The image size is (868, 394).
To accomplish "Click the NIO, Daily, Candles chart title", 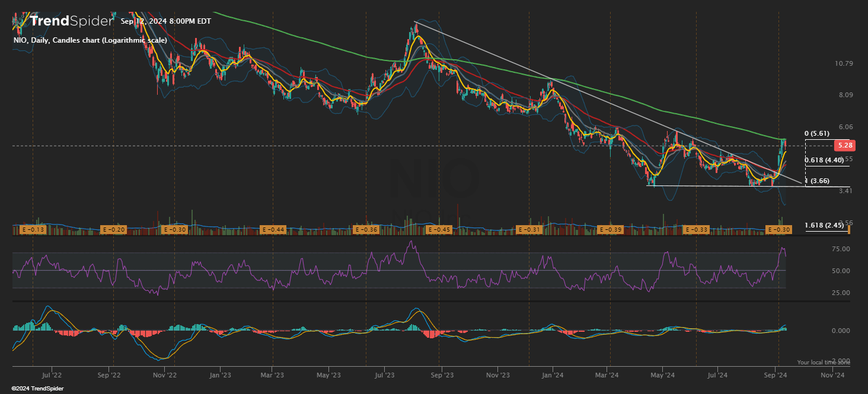I will click(x=90, y=40).
